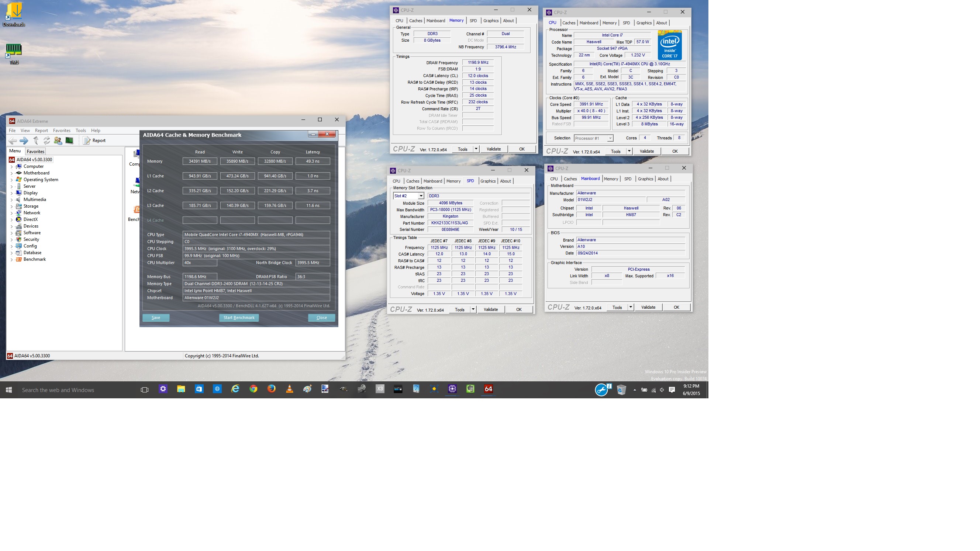Click Validate in the Memory CPU-Z window
Image resolution: width=980 pixels, height=551 pixels.
pyautogui.click(x=493, y=149)
